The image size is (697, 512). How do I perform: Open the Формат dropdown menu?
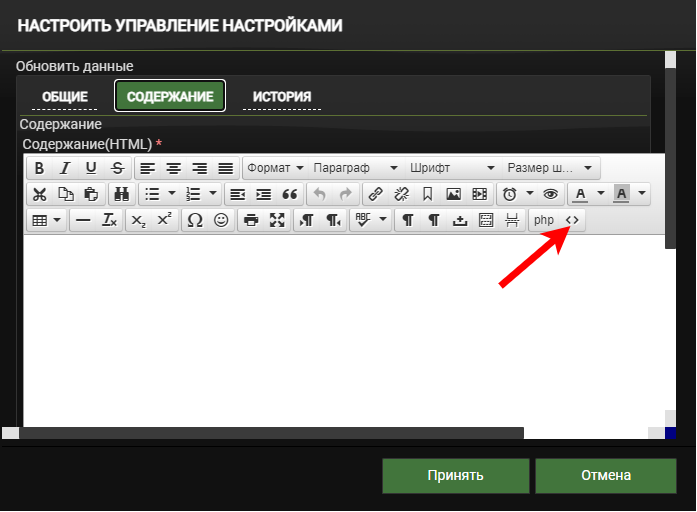click(274, 168)
